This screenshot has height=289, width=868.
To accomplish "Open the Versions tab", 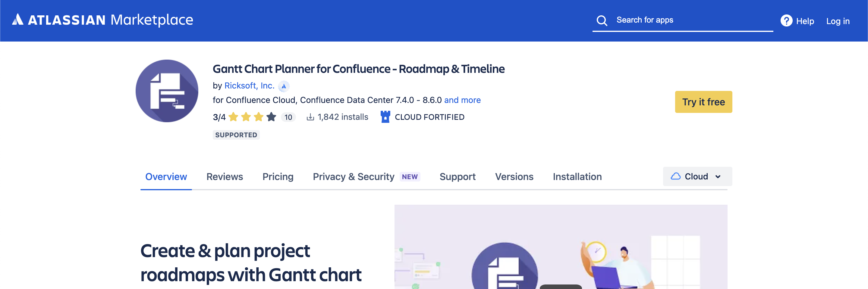I will (514, 177).
